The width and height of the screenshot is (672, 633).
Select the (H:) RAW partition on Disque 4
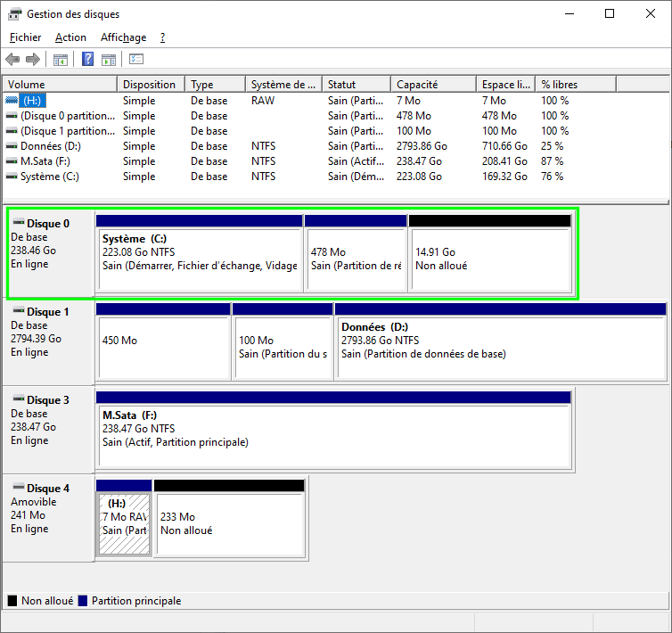click(x=124, y=523)
